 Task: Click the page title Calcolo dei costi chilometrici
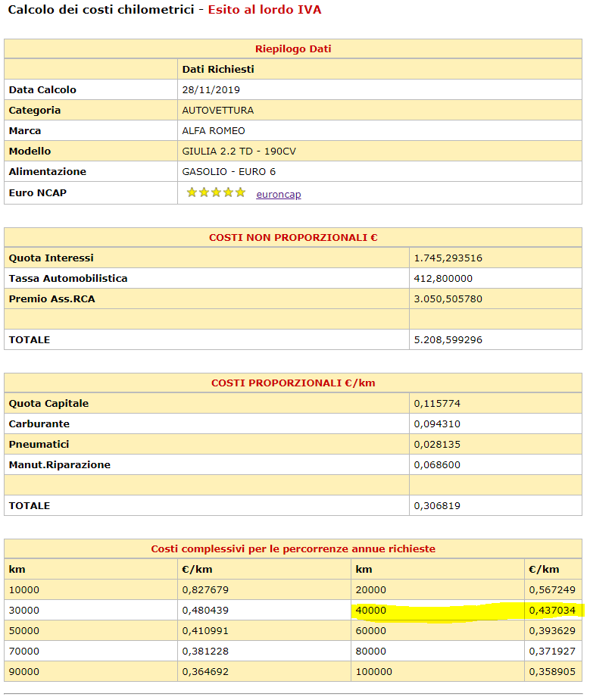(101, 10)
